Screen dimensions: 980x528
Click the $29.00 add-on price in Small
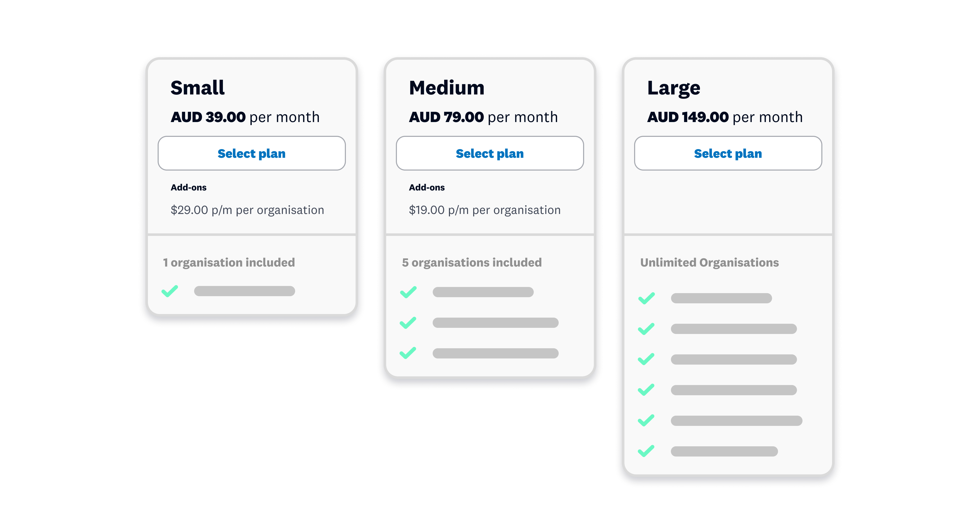(x=247, y=209)
